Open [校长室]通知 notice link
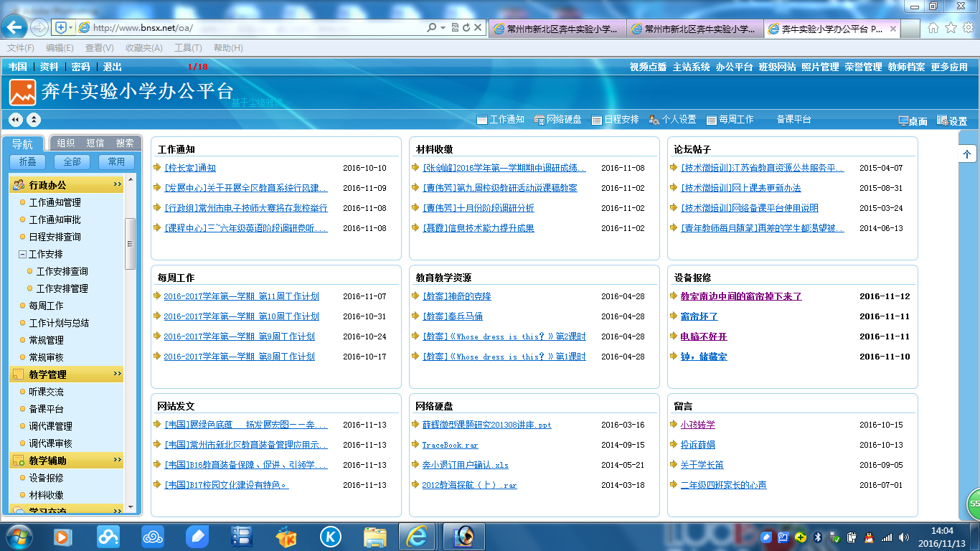 190,168
